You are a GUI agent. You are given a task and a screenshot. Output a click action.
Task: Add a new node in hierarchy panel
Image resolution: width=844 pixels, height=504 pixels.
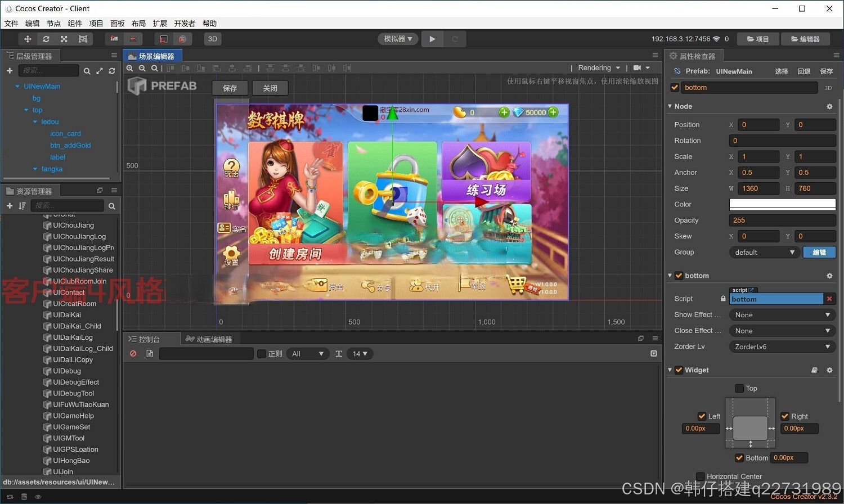[x=10, y=70]
